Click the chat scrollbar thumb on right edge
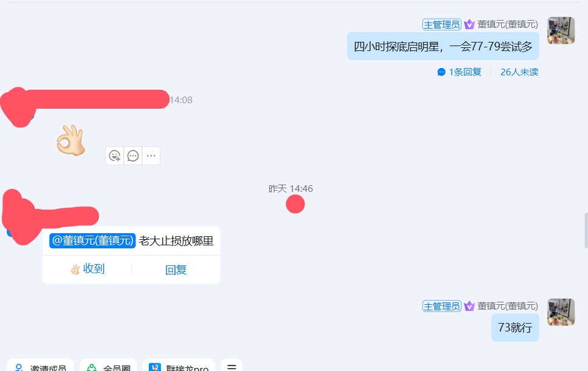This screenshot has width=588, height=371. tap(586, 231)
